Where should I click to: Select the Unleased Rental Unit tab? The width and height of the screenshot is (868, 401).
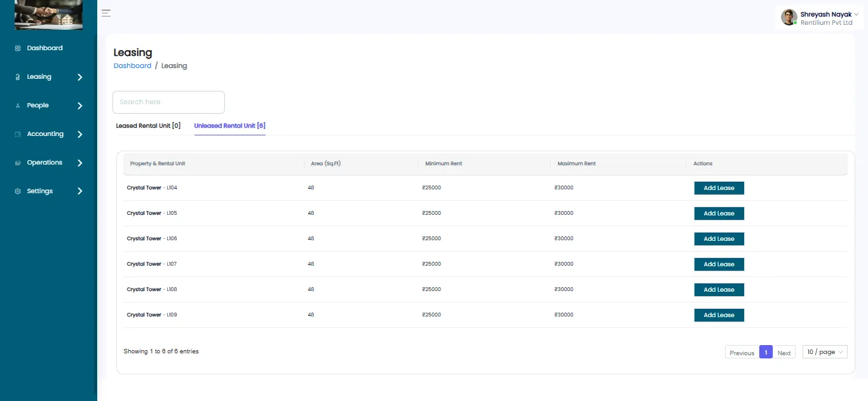coord(229,126)
